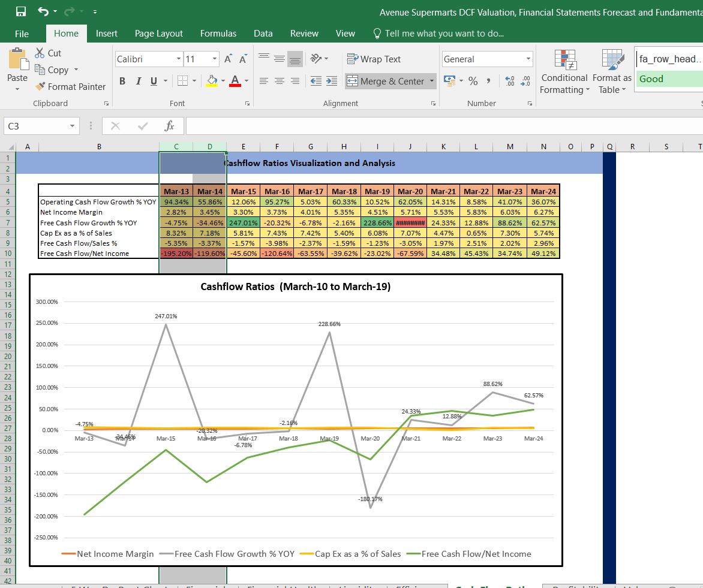
Task: Click the Accounting Number Format icon
Action: (450, 81)
